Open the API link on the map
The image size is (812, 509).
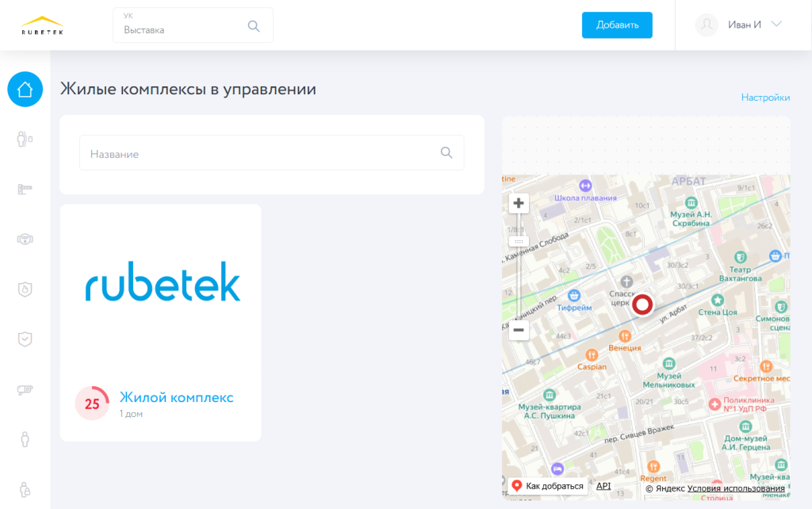603,484
